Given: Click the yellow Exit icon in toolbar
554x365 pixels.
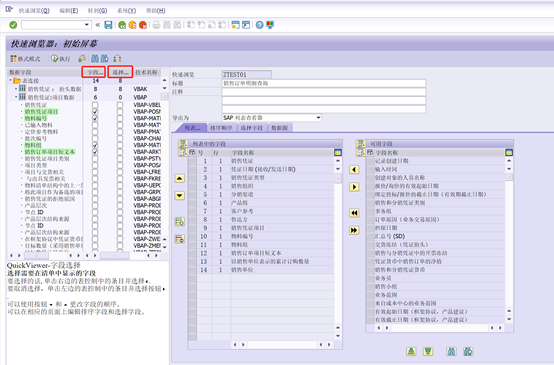Looking at the screenshot, I should 132,25.
